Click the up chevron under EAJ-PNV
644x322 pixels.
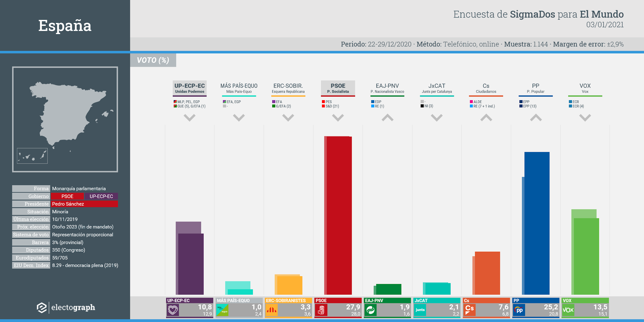point(387,118)
